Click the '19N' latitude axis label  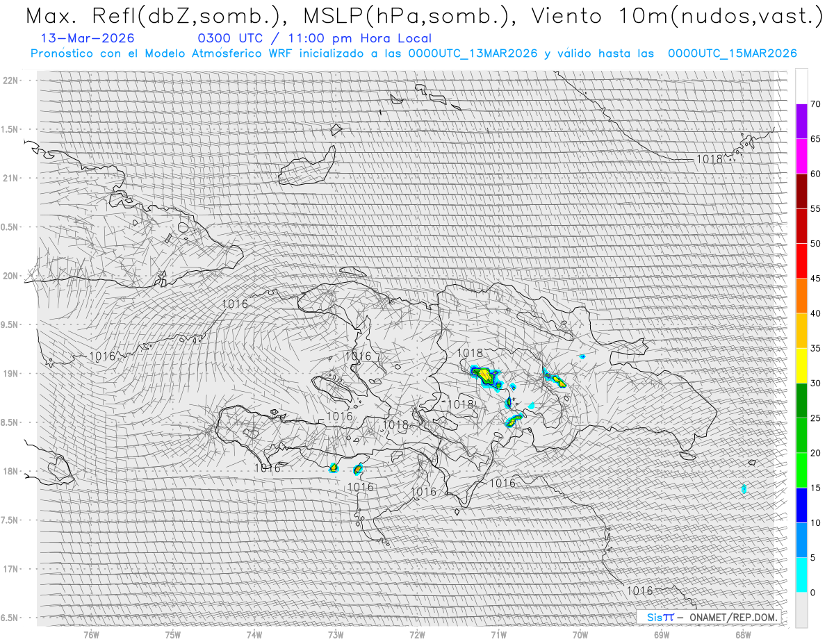tap(10, 373)
